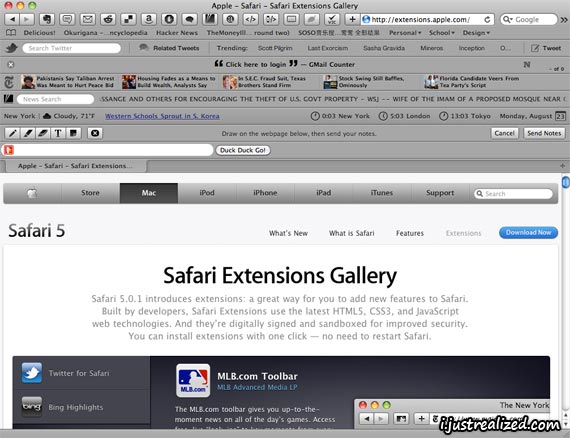The height and width of the screenshot is (438, 570).
Task: Click the Send Notes button
Action: (544, 133)
